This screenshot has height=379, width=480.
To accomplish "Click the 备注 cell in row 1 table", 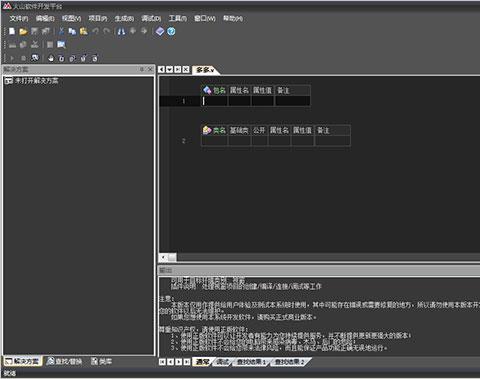I will 293,101.
